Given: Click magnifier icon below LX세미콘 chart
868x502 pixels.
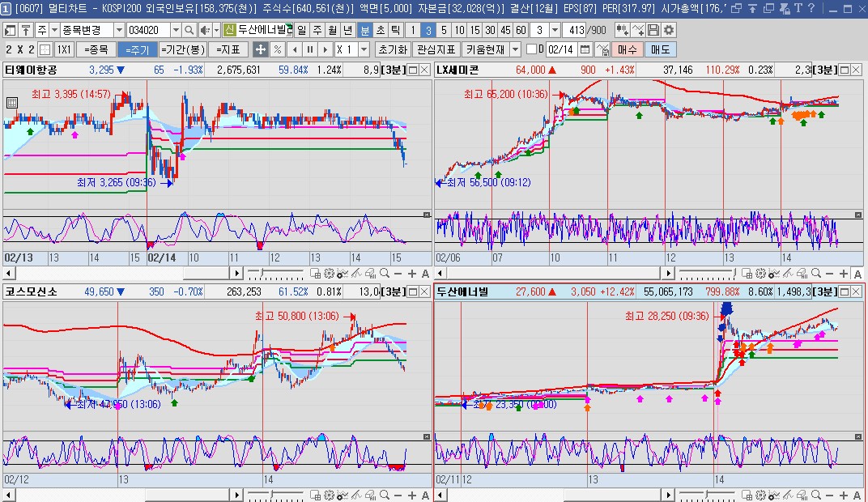Looking at the screenshot, I should pyautogui.click(x=815, y=274).
